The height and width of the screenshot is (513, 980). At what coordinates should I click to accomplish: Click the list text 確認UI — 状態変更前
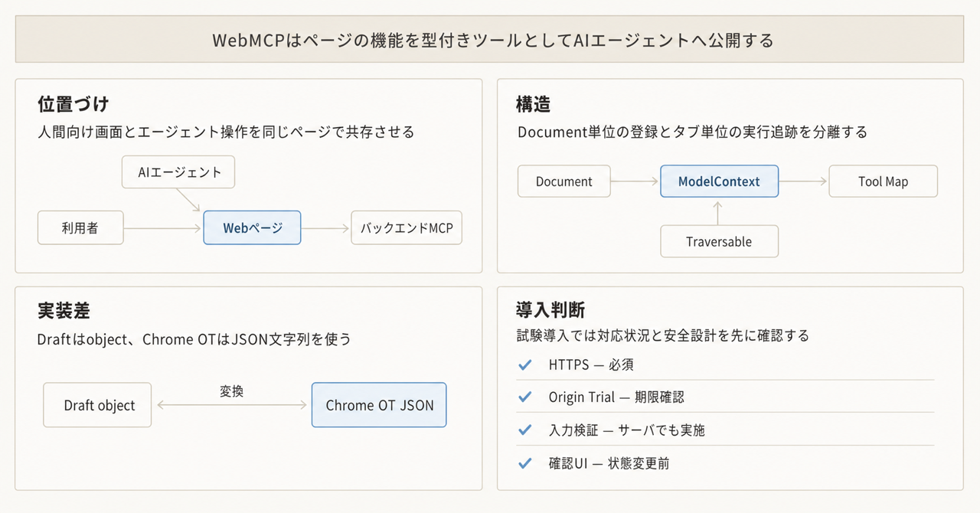609,463
